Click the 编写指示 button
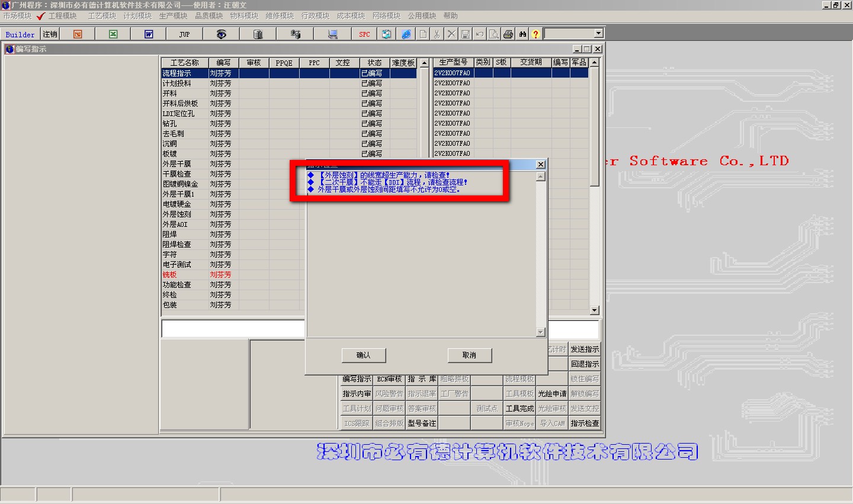853x504 pixels. pos(357,379)
